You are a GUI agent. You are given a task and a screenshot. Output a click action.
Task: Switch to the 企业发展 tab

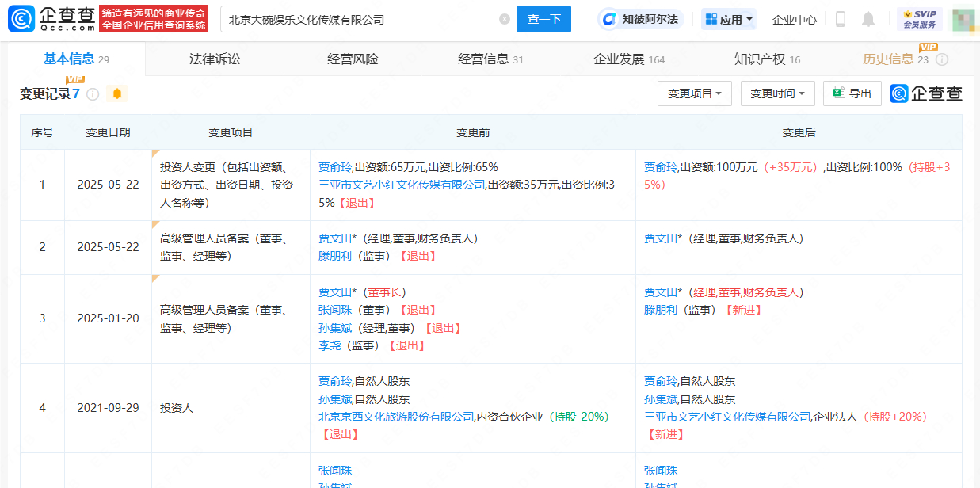tap(629, 59)
